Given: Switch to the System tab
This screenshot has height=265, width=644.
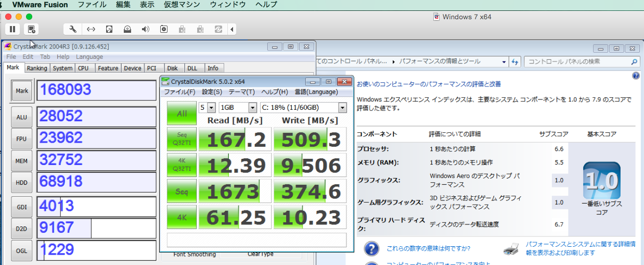Looking at the screenshot, I should point(63,68).
